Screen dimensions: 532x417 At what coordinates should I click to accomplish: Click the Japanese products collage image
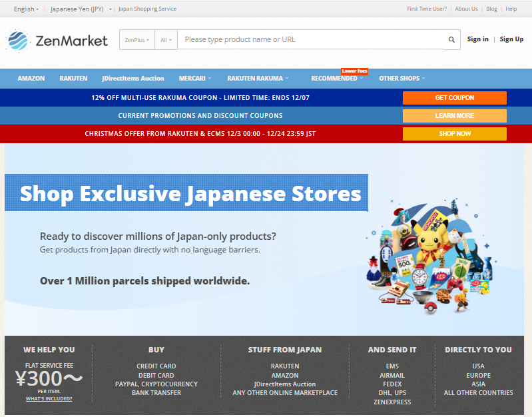(x=431, y=256)
